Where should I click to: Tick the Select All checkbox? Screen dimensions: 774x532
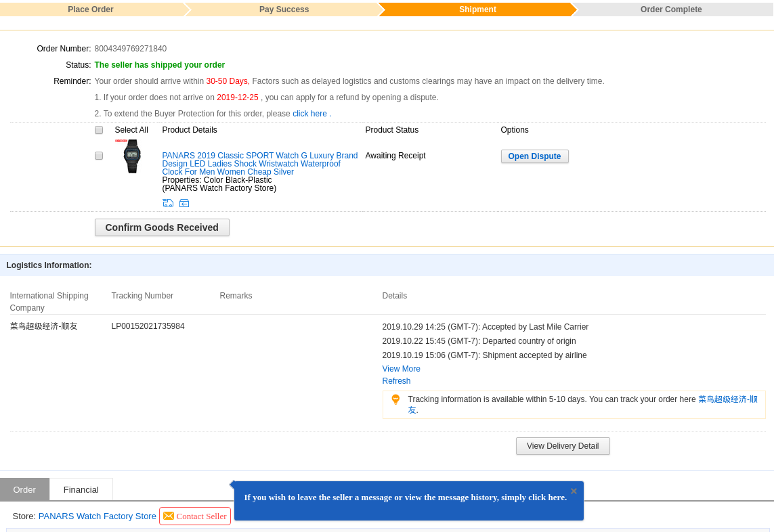[x=99, y=130]
